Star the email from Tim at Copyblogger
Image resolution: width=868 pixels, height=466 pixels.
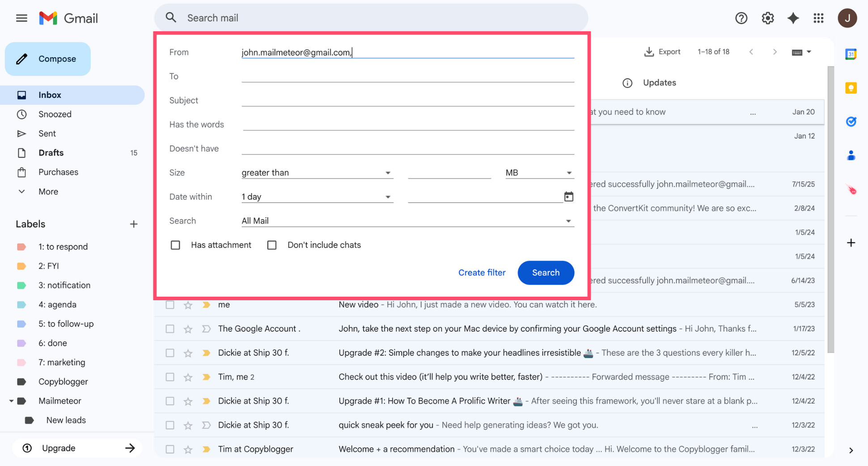188,449
